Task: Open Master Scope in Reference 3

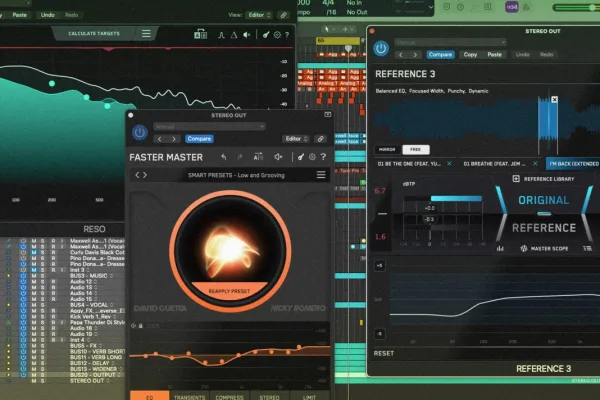Action: 545,248
